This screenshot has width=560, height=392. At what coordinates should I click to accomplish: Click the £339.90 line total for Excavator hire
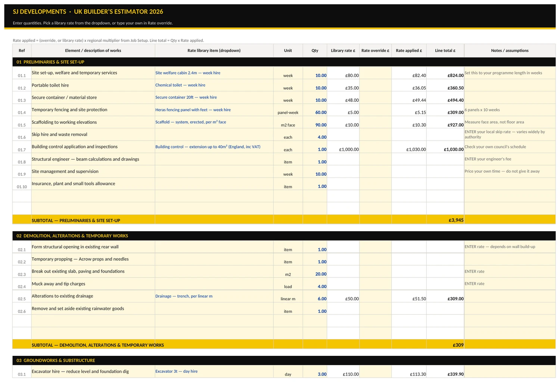pos(445,371)
